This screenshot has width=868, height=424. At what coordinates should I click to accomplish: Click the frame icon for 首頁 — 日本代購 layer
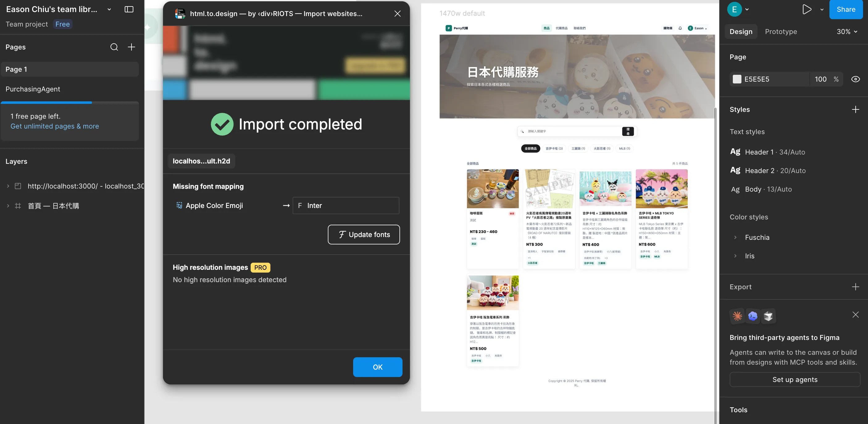pyautogui.click(x=18, y=206)
